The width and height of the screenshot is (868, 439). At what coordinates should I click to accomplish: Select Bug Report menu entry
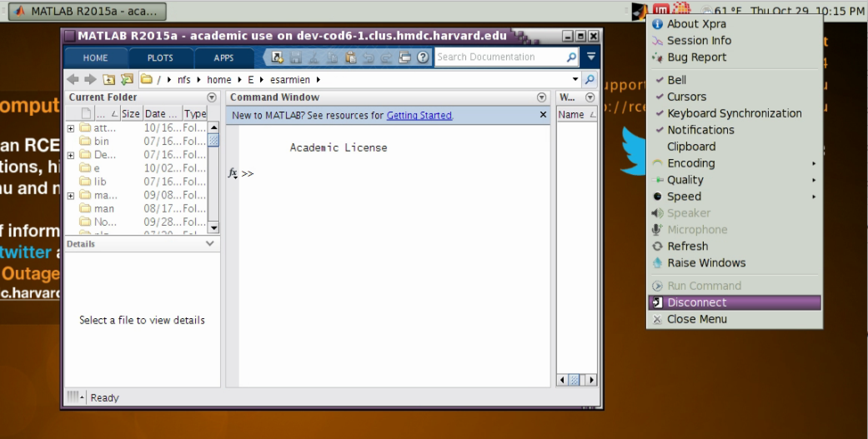click(734, 57)
